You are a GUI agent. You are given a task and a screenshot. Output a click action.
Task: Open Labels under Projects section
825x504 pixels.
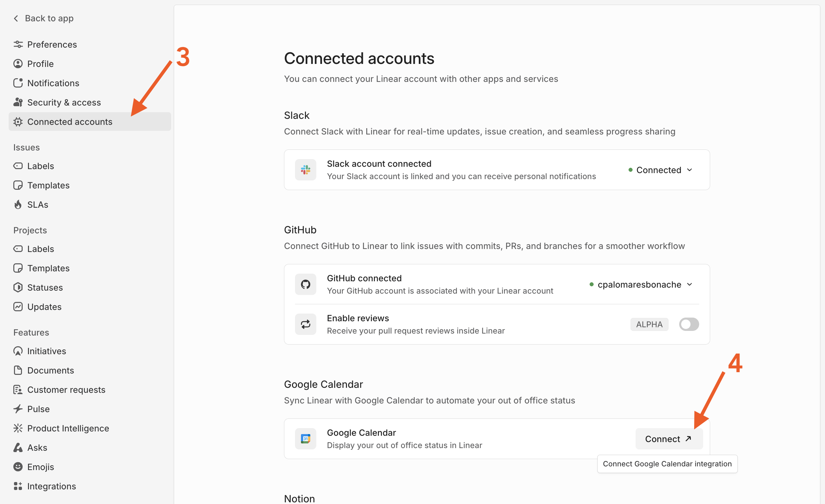(x=90, y=249)
